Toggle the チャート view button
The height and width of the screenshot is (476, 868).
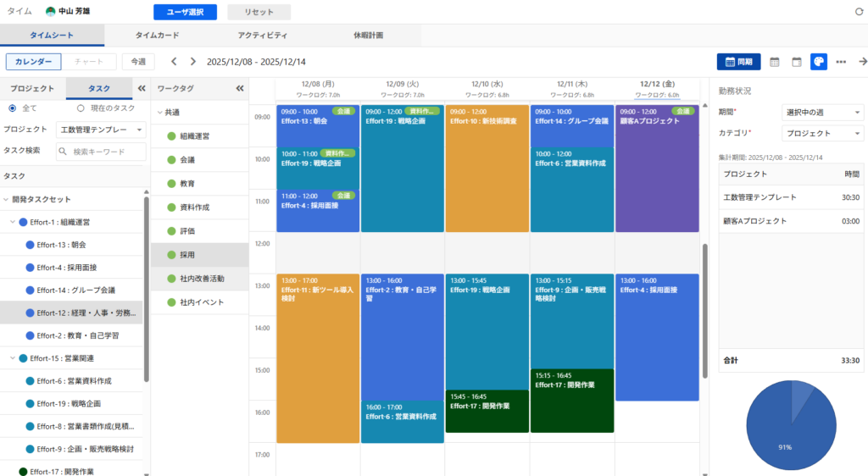point(89,62)
